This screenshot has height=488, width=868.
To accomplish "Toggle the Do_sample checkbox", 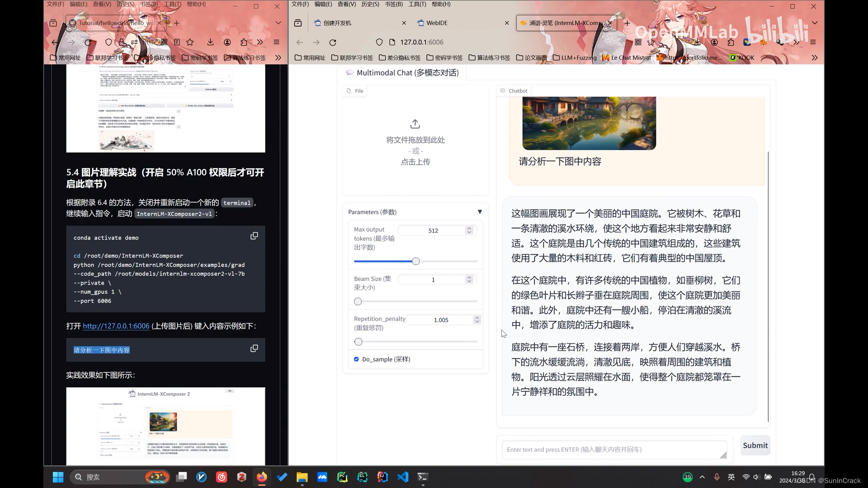I will tap(356, 359).
